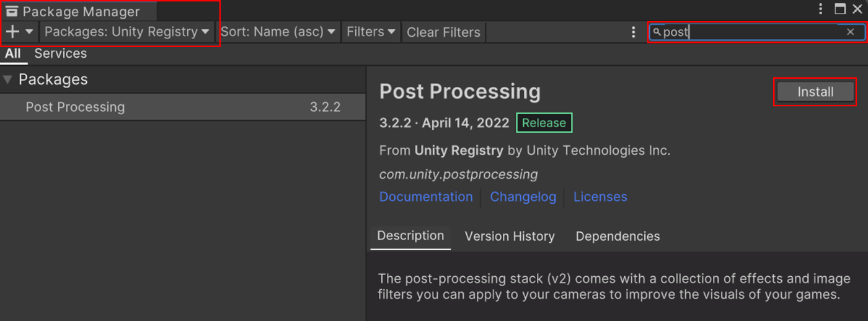Screen dimensions: 868x321
Task: Switch to Version History tab
Action: coord(510,237)
